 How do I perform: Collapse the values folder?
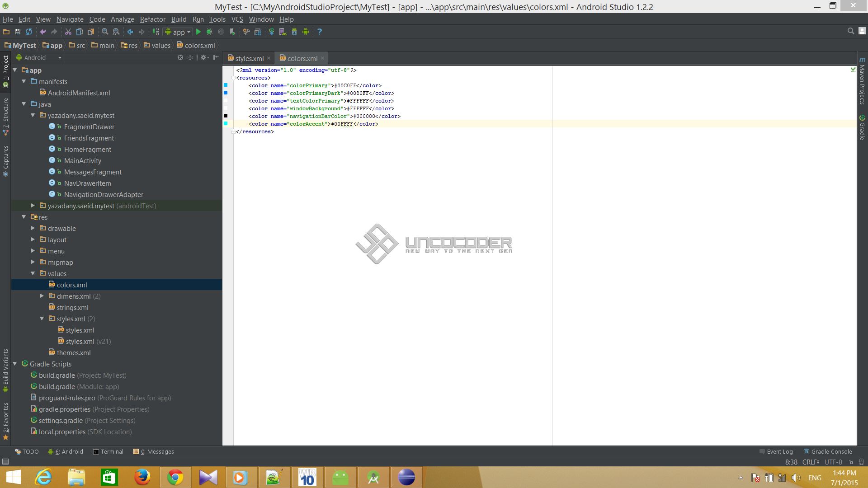point(33,273)
